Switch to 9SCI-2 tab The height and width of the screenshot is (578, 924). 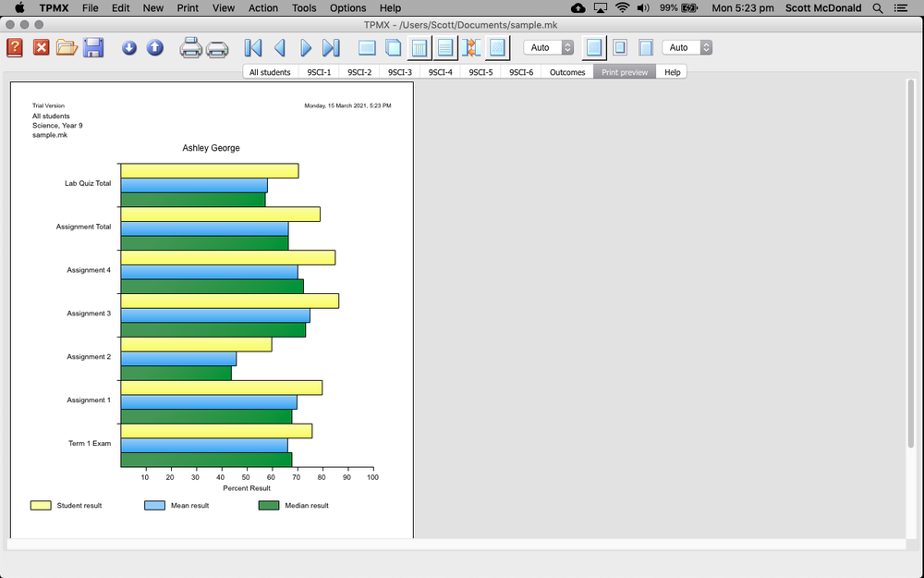pyautogui.click(x=359, y=72)
